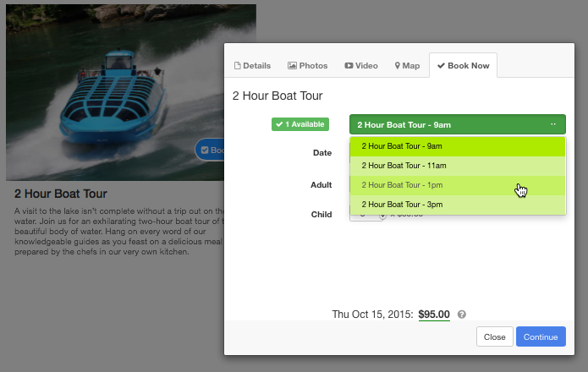Choose 2 Hour Boat Tour - 9am option in list
The image size is (588, 372).
(458, 146)
